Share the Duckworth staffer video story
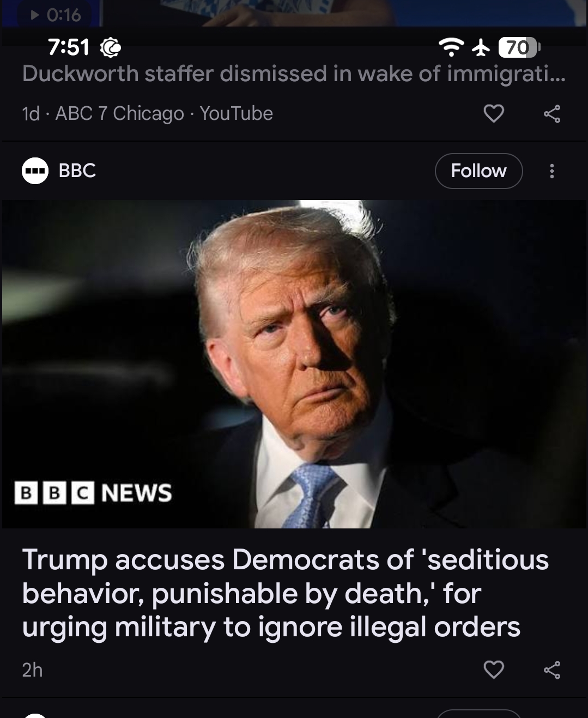Viewport: 588px width, 718px height. click(552, 114)
